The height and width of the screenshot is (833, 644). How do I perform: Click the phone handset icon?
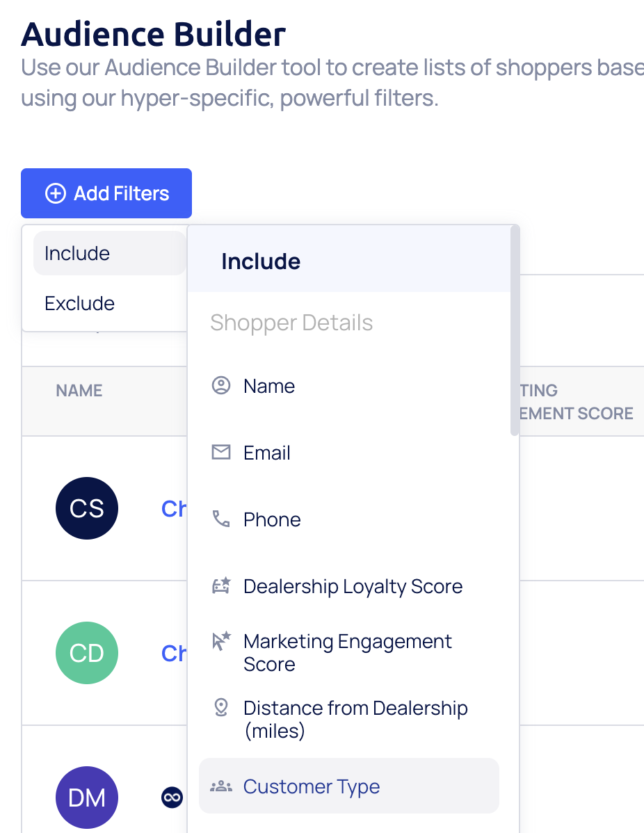tap(220, 519)
